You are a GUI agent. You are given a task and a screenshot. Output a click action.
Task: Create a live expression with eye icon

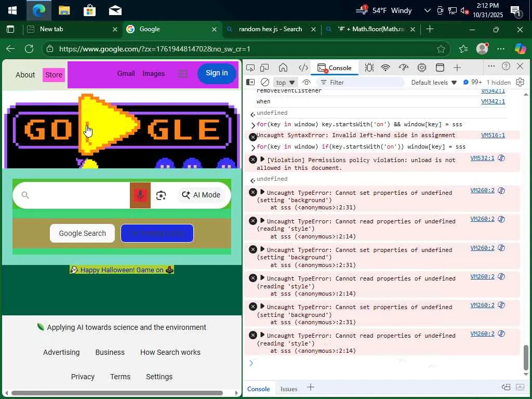click(x=307, y=82)
